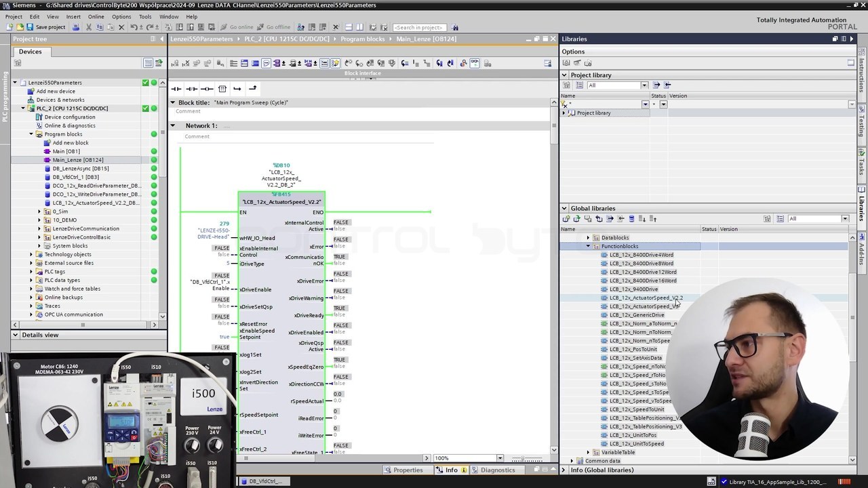Click the Delete X icon next to Paste
This screenshot has width=868, height=488.
coord(121,27)
